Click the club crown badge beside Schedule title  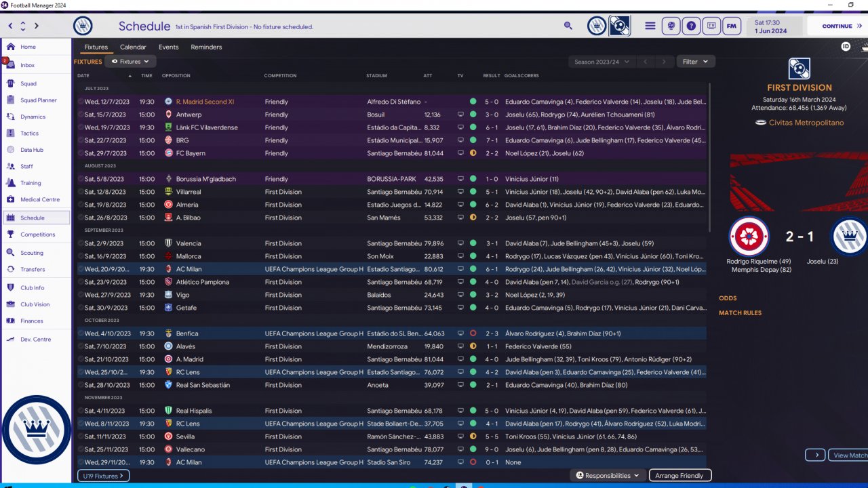pyautogui.click(x=83, y=26)
